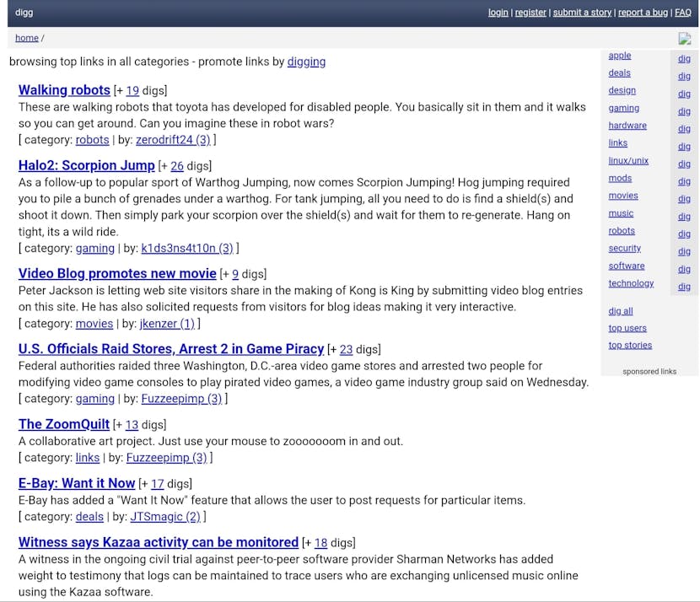
Task: Open the login link in header
Action: pos(498,13)
